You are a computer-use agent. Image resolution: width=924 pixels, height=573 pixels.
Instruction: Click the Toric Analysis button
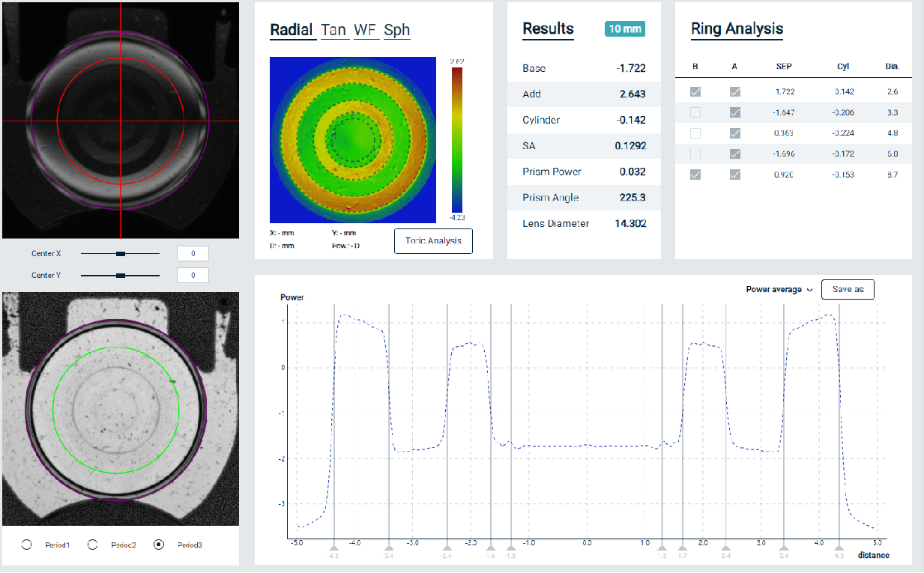[433, 241]
